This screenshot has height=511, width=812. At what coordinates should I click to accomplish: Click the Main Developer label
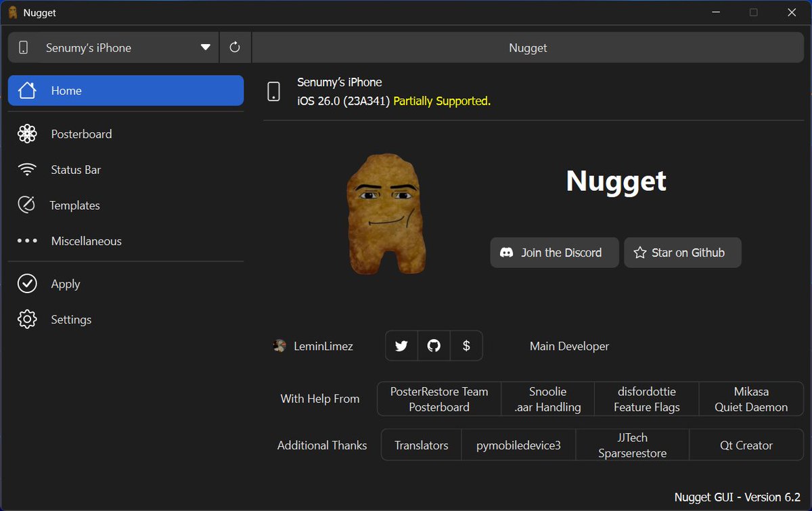coord(569,346)
